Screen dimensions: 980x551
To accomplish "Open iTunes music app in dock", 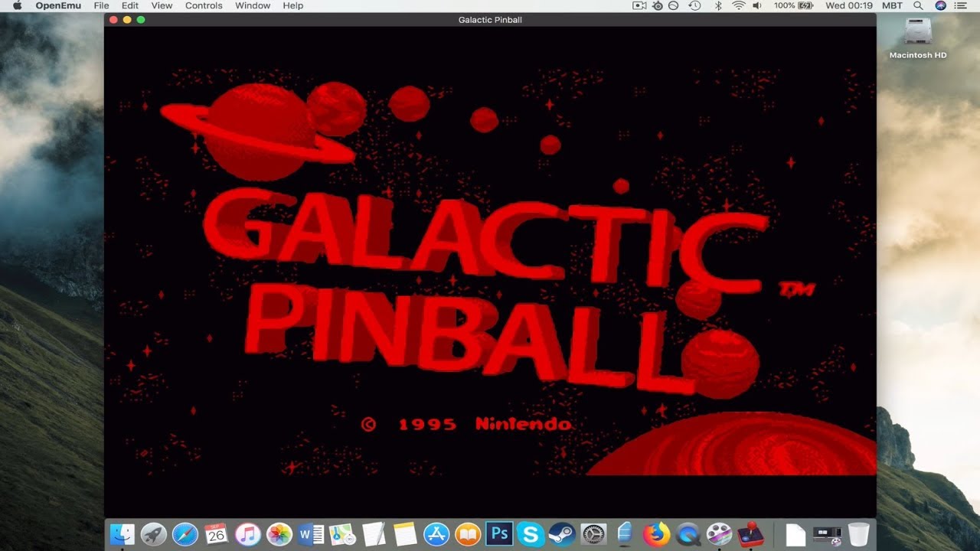I will [x=248, y=534].
